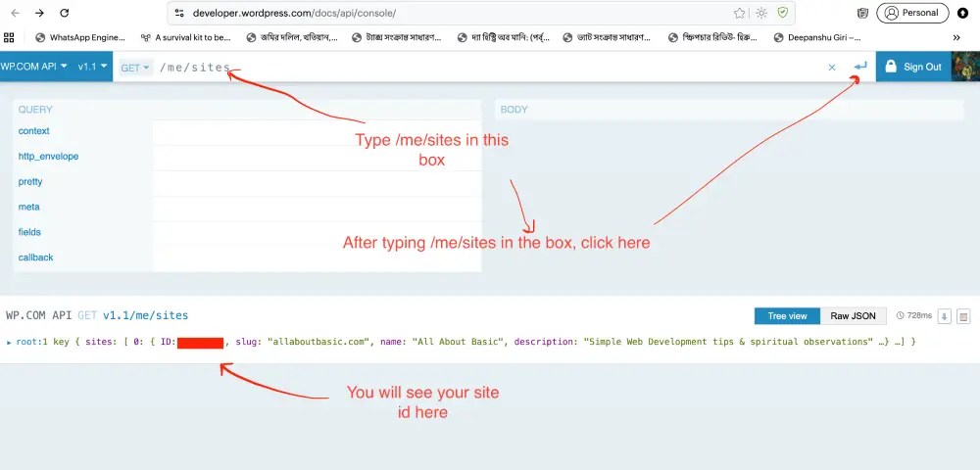Click the context query parameter field
This screenshot has width=980, height=470.
coord(316,131)
